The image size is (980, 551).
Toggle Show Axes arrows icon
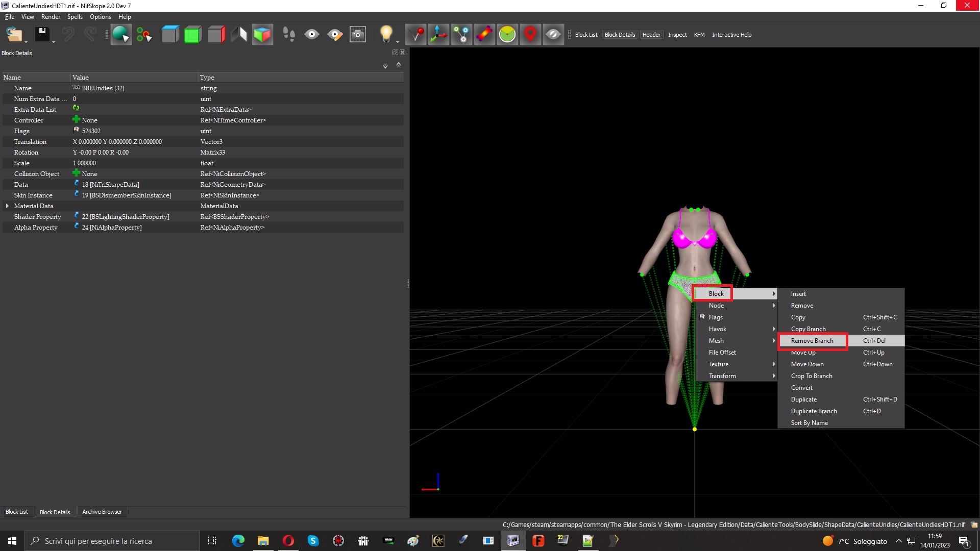pyautogui.click(x=438, y=35)
